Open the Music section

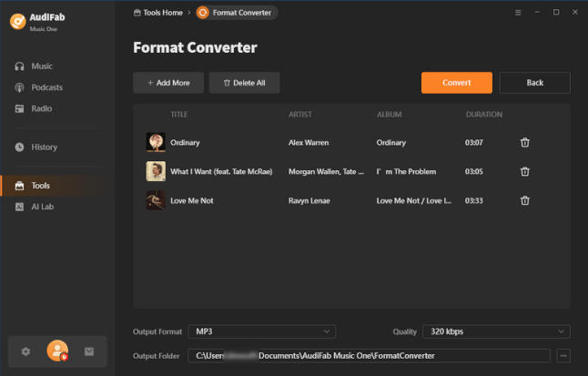coord(42,66)
